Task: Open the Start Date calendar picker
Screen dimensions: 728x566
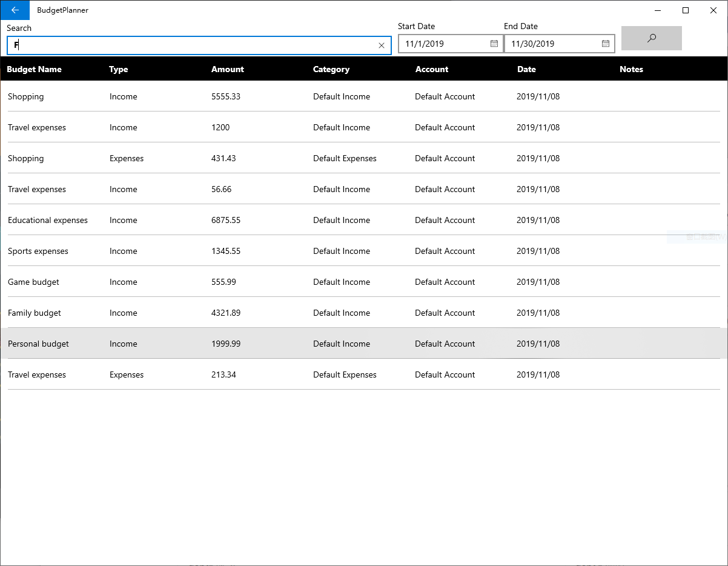Action: (494, 44)
